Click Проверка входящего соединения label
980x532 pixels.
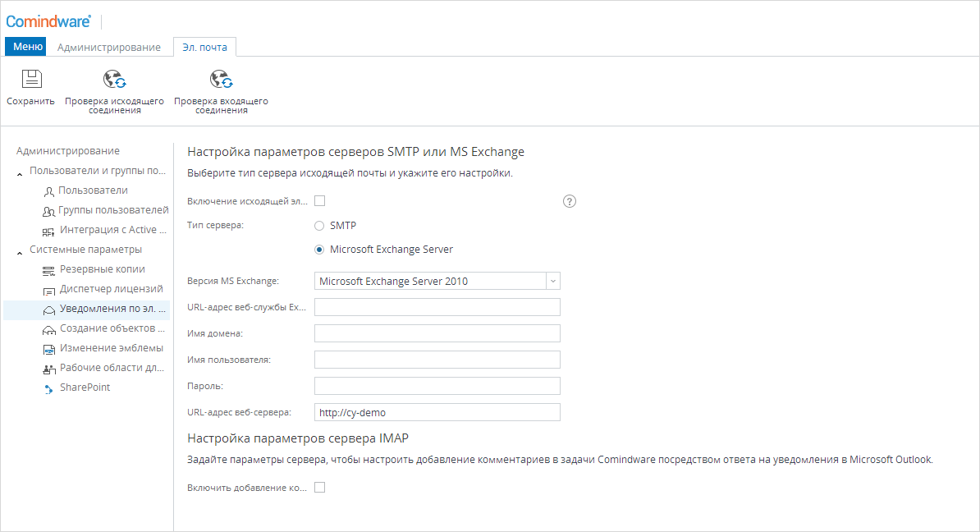222,106
